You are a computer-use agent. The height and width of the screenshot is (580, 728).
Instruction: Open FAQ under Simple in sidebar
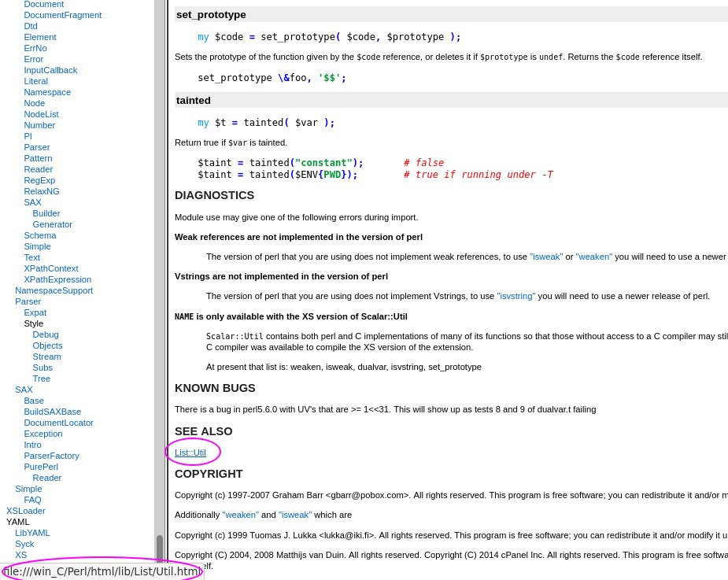point(32,501)
